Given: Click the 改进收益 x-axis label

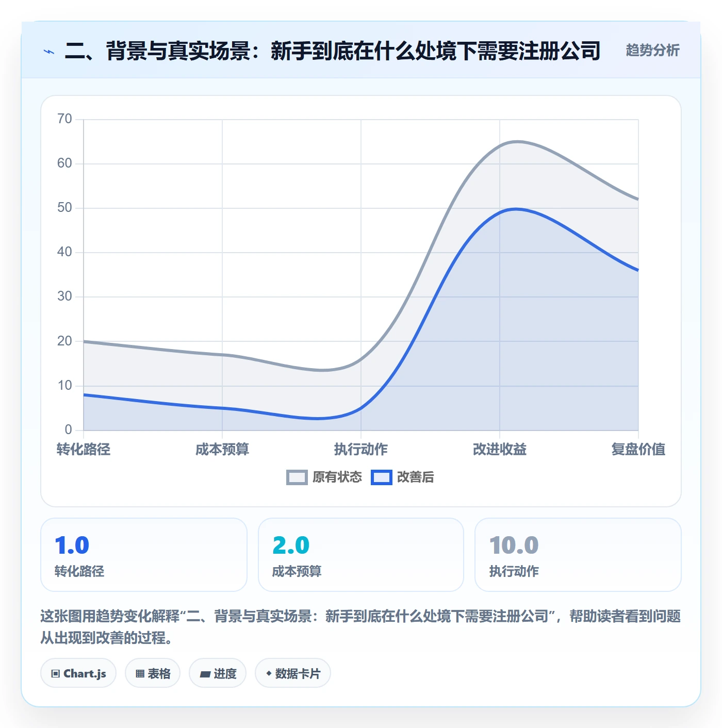Looking at the screenshot, I should (500, 450).
